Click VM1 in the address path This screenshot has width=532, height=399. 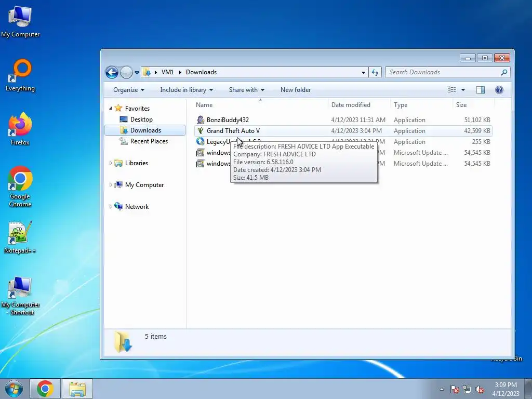pyautogui.click(x=167, y=72)
